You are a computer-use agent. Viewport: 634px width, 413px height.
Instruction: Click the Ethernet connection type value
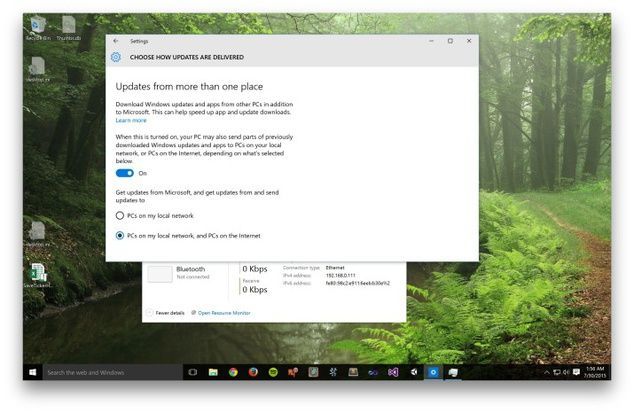point(335,268)
